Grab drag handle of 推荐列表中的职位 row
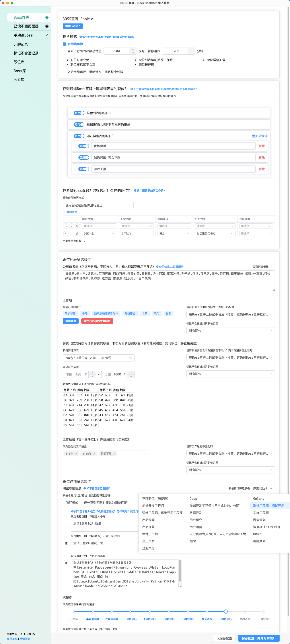This screenshot has width=290, height=644. point(71,113)
